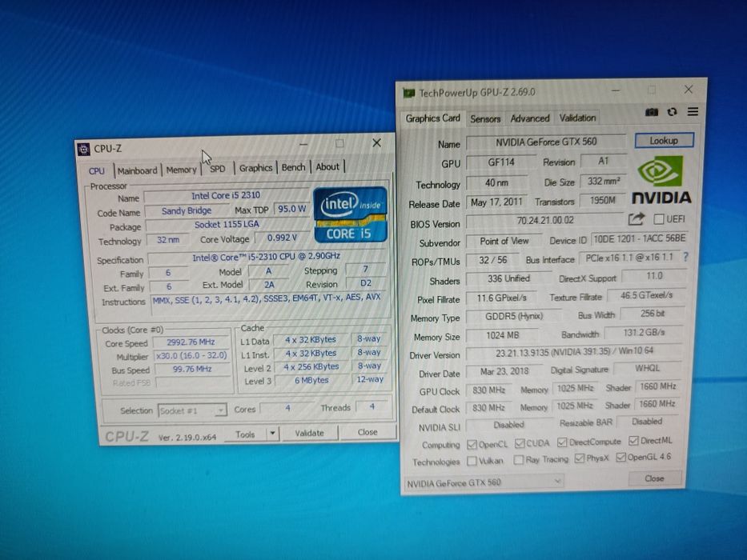Click the CPU-Z title bar icon

pyautogui.click(x=83, y=149)
